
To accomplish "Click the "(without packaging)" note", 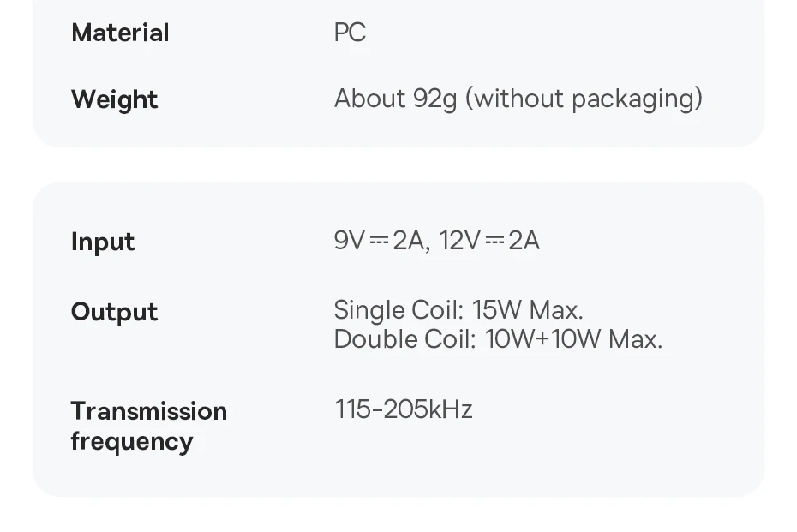I will coord(584,99).
